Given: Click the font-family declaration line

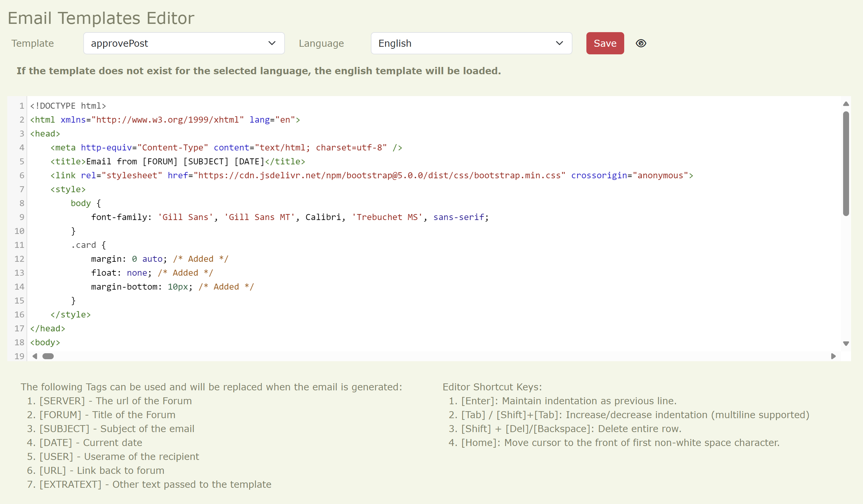Looking at the screenshot, I should 289,217.
